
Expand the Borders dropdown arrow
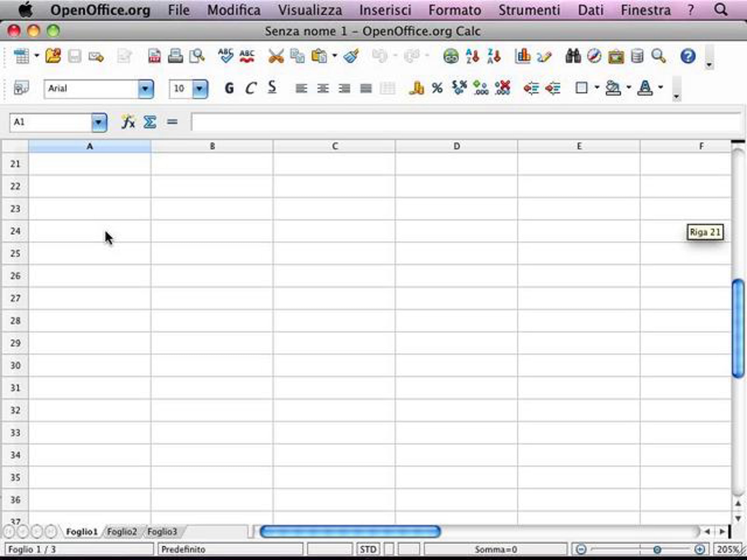(597, 88)
